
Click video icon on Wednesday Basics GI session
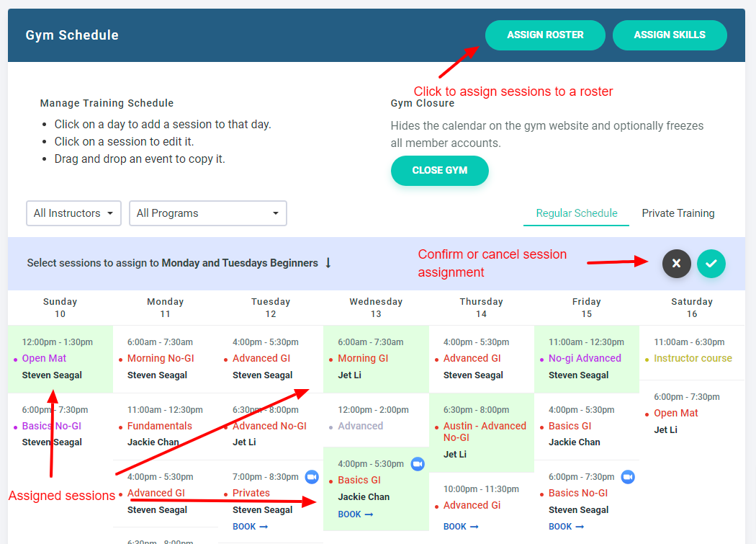click(418, 464)
